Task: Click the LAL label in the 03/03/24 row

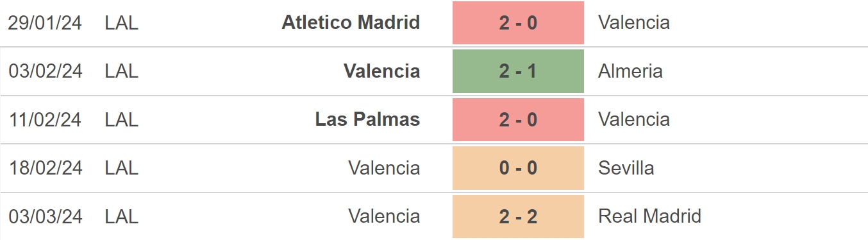Action: [x=121, y=216]
